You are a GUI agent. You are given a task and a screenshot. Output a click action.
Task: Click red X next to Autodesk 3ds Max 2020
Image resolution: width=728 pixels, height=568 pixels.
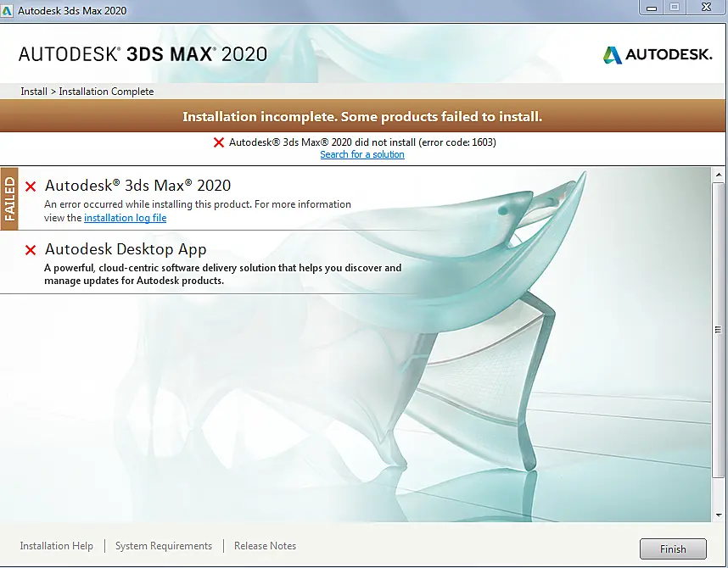pos(31,187)
